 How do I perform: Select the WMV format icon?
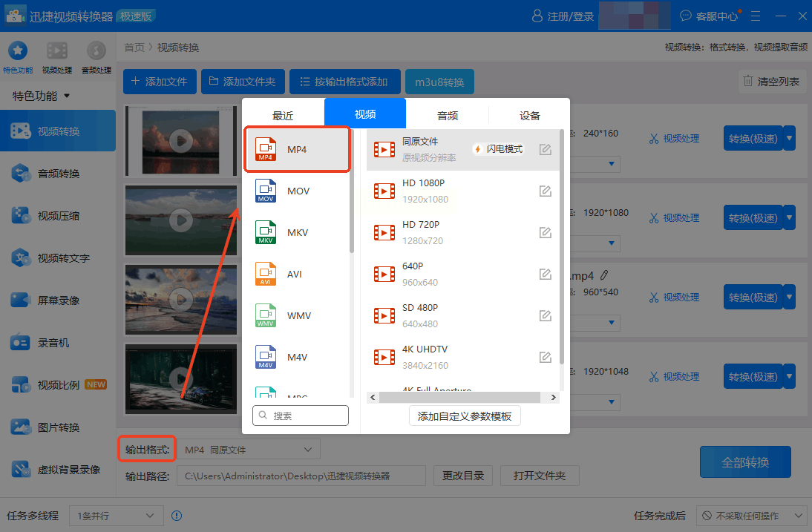pyautogui.click(x=266, y=315)
